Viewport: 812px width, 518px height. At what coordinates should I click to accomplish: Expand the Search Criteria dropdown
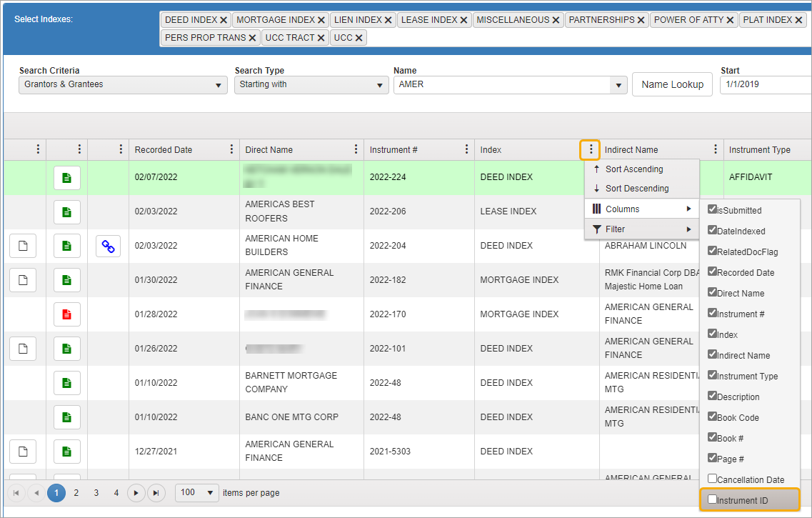(122, 85)
